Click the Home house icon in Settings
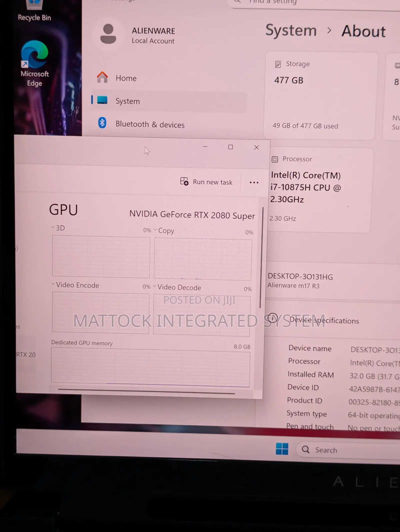 tap(102, 77)
